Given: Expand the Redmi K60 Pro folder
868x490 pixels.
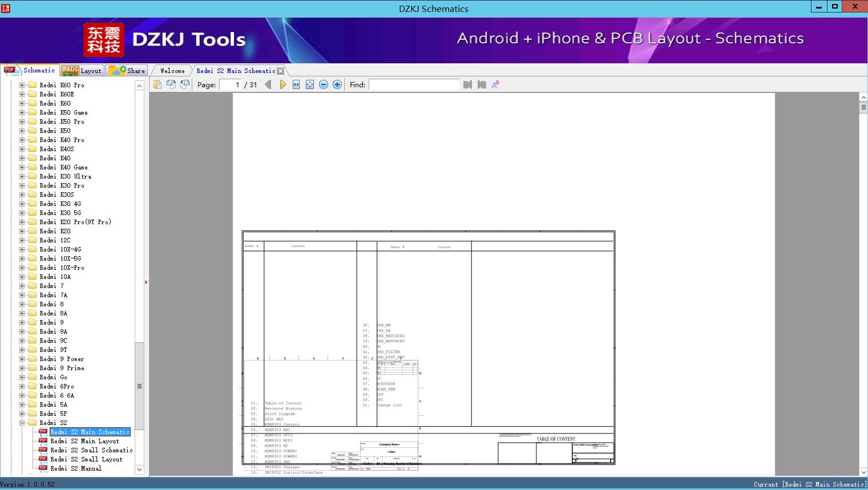Looking at the screenshot, I should point(22,85).
